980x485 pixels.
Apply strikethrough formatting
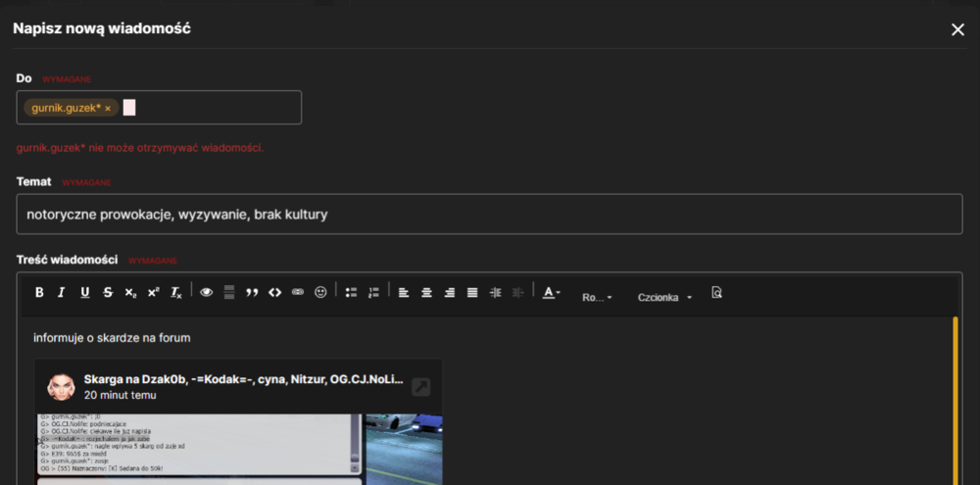click(x=108, y=293)
